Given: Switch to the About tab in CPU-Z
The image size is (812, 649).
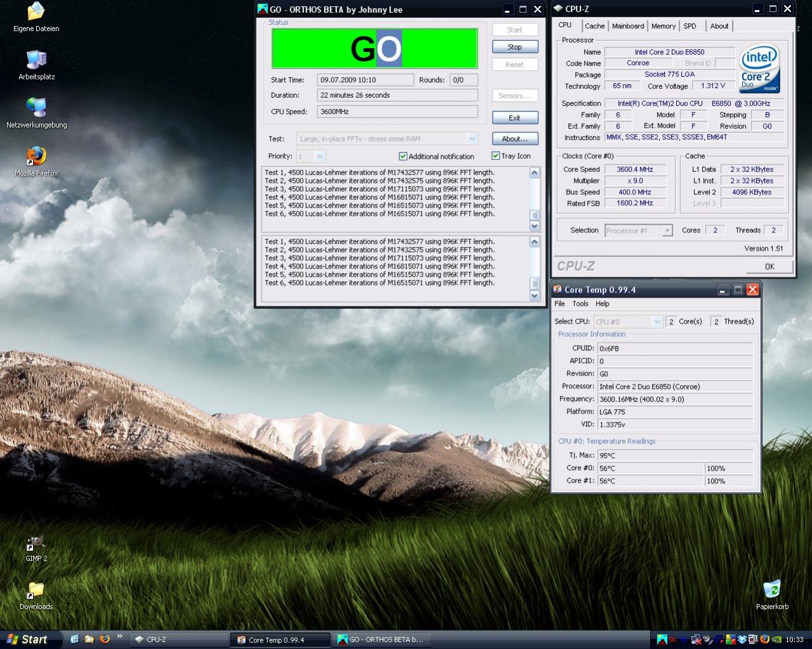Looking at the screenshot, I should (x=719, y=26).
